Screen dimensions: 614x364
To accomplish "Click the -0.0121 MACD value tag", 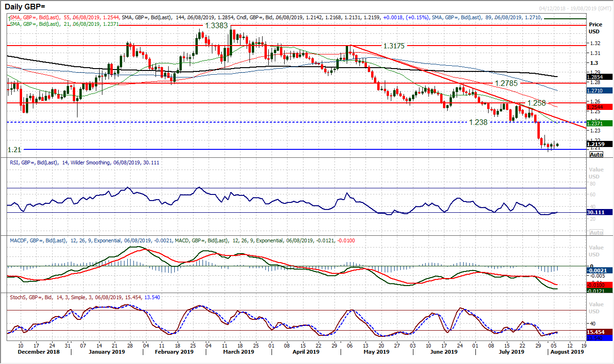I will 599,291.
